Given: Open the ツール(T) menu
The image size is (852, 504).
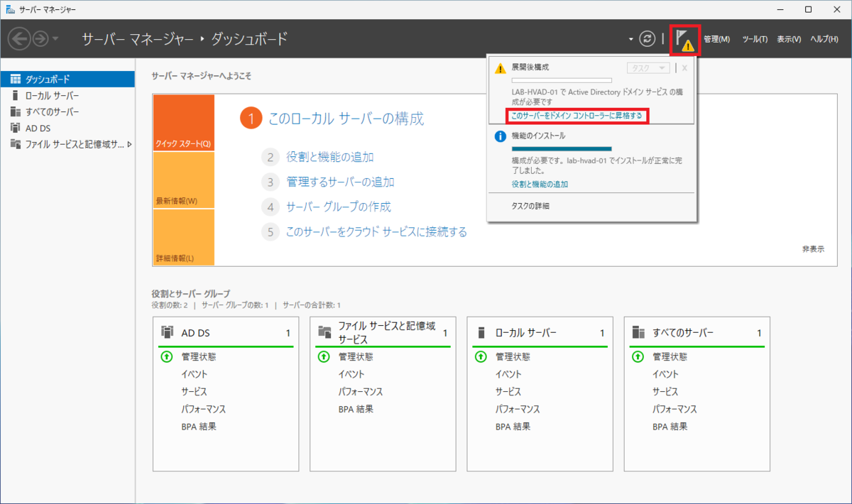Looking at the screenshot, I should pos(754,39).
